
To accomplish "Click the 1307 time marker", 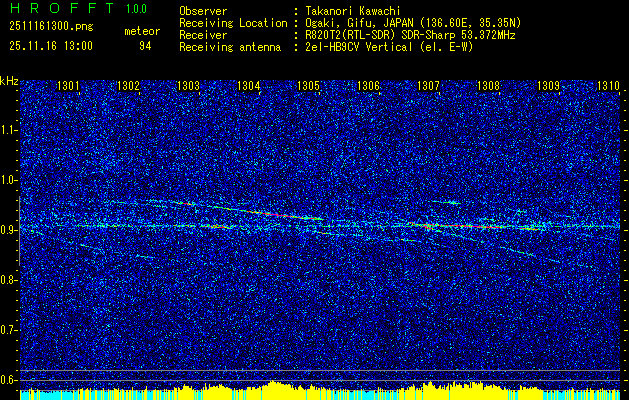I will (429, 86).
